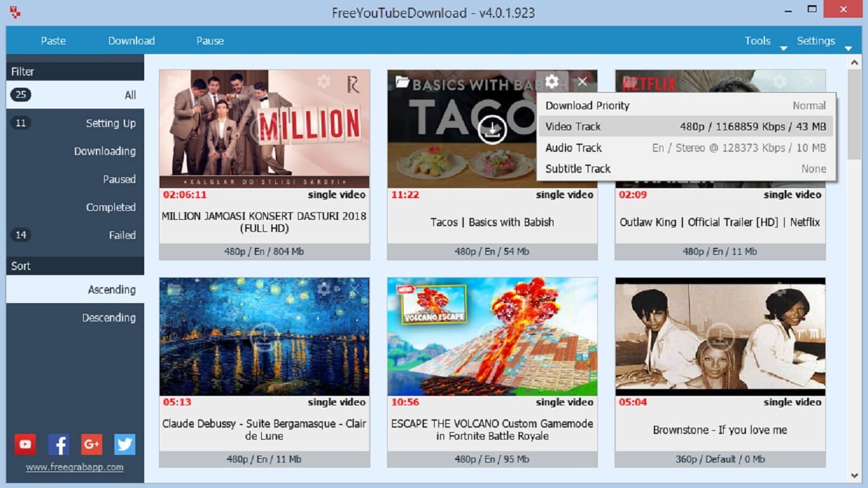This screenshot has height=488, width=868.
Task: Click the '360p / Default / 0 Mb' format line
Action: [x=720, y=459]
